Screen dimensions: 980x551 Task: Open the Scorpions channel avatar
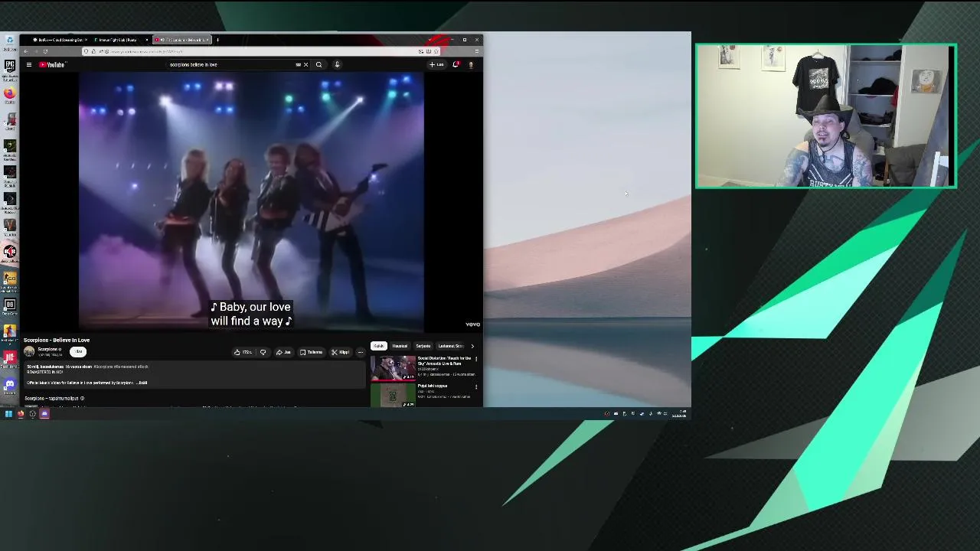tap(29, 351)
